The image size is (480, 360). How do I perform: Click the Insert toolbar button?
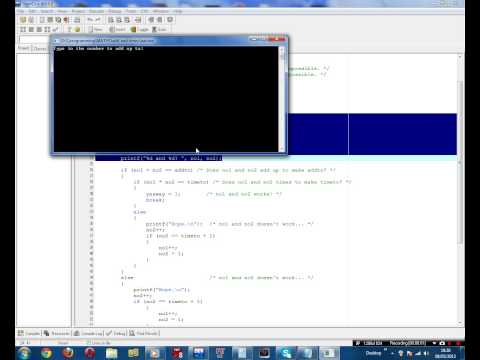coord(117,30)
